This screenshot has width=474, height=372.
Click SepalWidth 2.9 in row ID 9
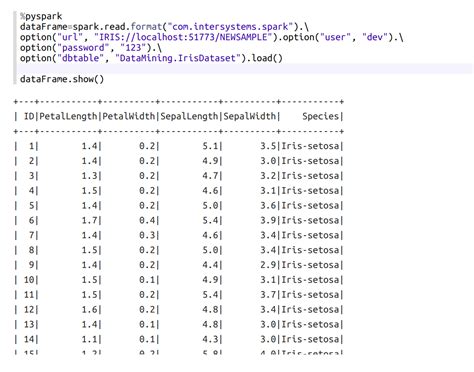click(x=268, y=265)
